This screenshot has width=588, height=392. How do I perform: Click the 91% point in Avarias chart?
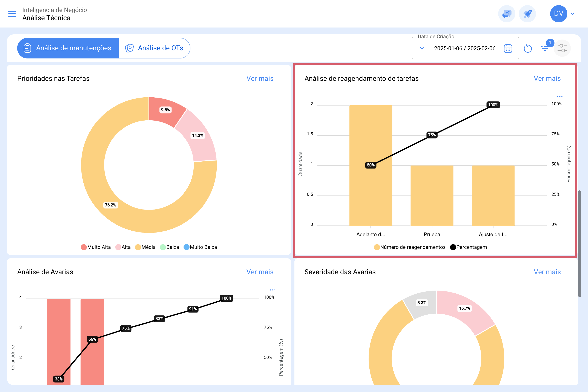pyautogui.click(x=193, y=309)
